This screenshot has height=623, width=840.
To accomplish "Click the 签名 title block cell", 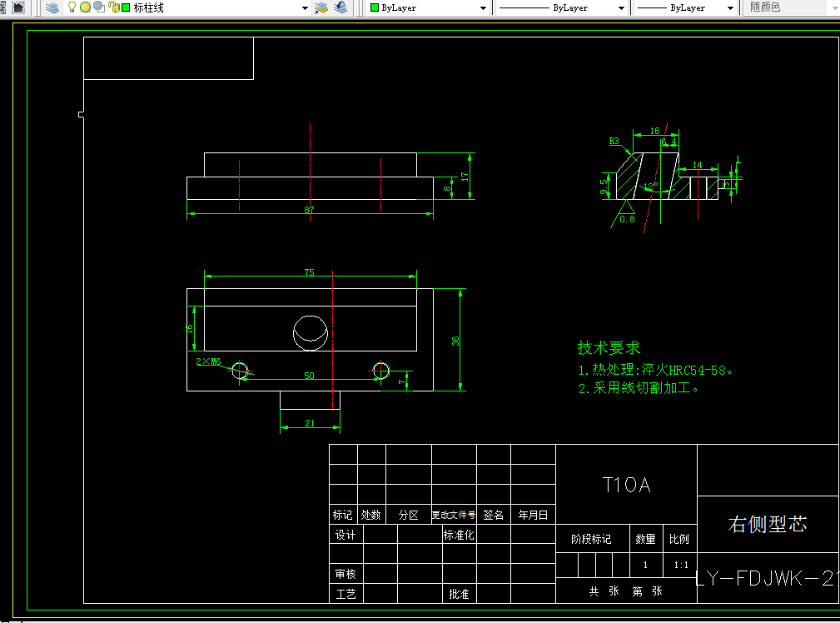I will pos(494,515).
